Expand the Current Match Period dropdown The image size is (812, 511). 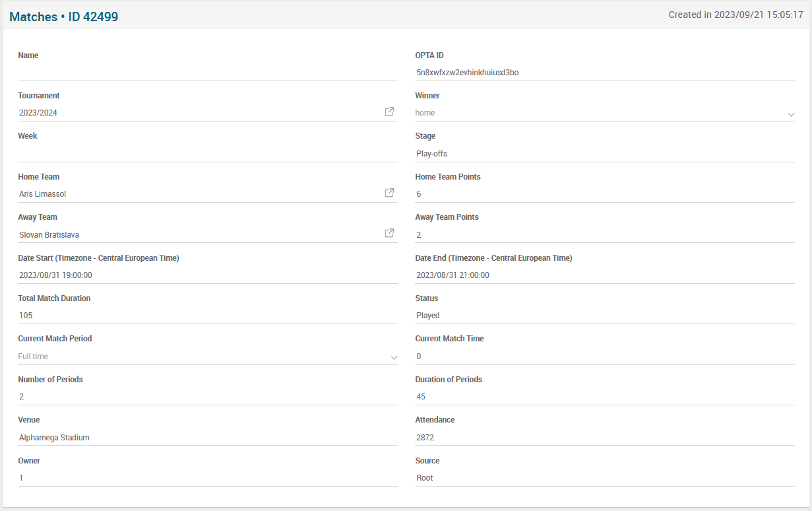394,357
